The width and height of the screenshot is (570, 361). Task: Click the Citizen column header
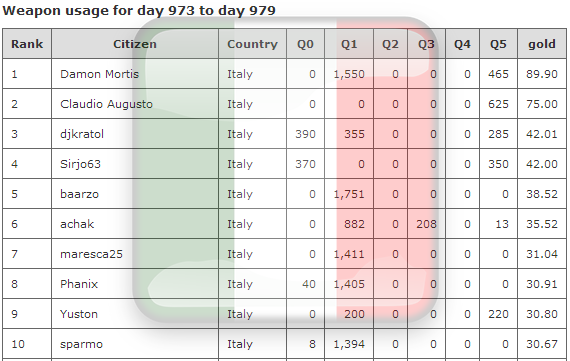[135, 44]
